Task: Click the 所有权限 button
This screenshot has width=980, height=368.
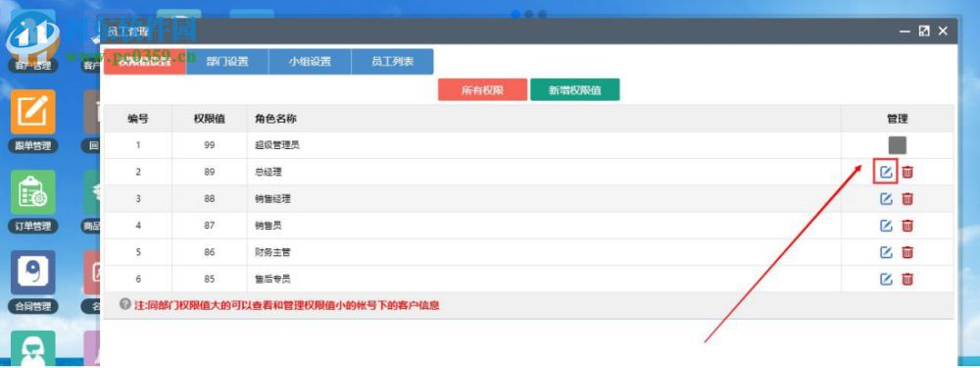Action: click(482, 89)
